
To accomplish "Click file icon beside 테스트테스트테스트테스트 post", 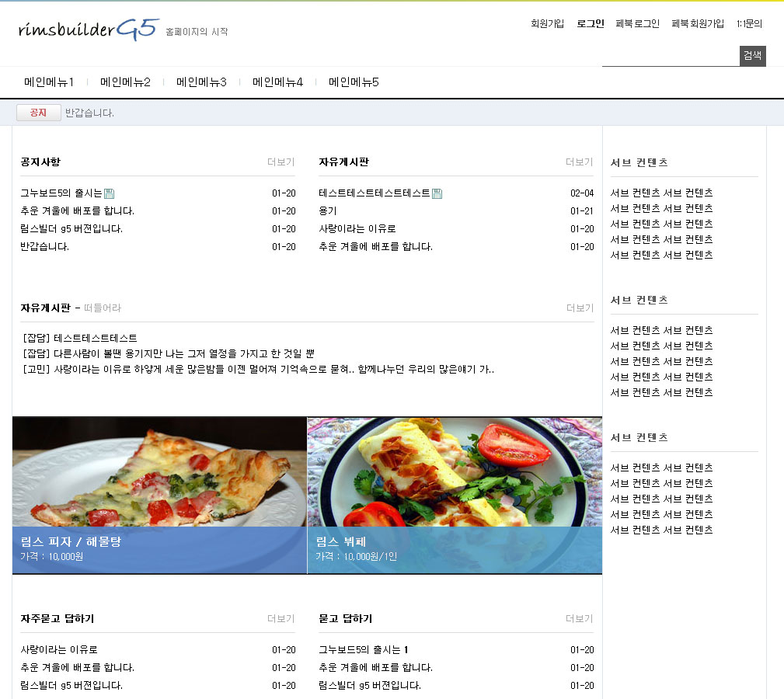I will tap(437, 193).
